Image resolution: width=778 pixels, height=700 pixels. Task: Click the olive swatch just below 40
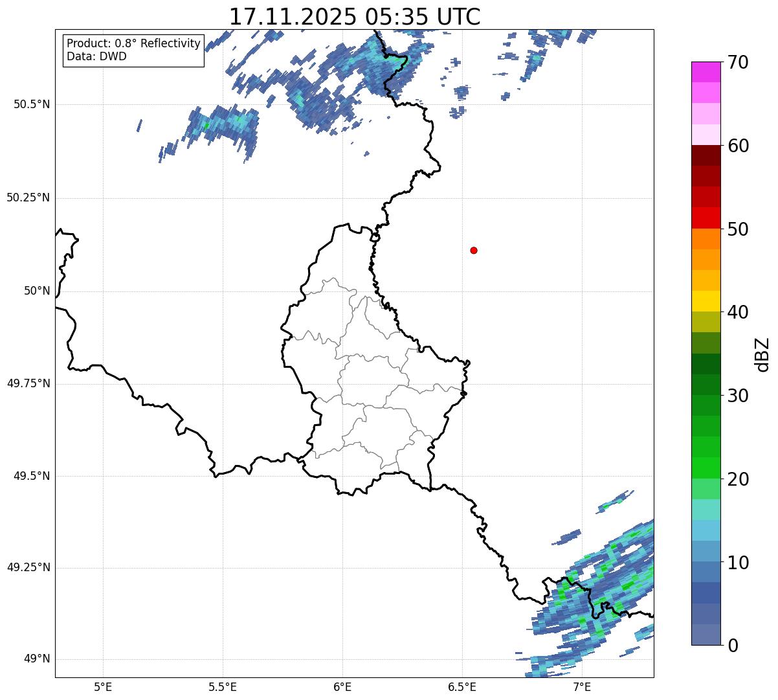706,322
